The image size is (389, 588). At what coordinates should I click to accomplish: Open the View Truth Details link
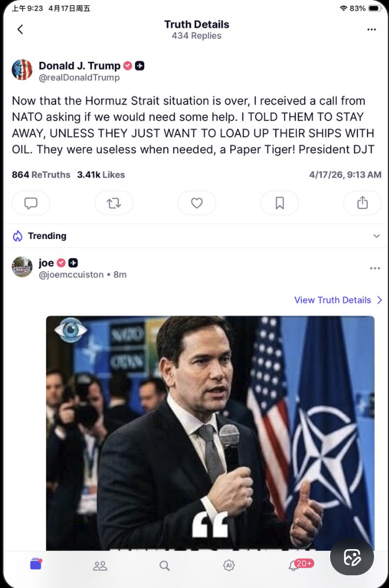[332, 300]
